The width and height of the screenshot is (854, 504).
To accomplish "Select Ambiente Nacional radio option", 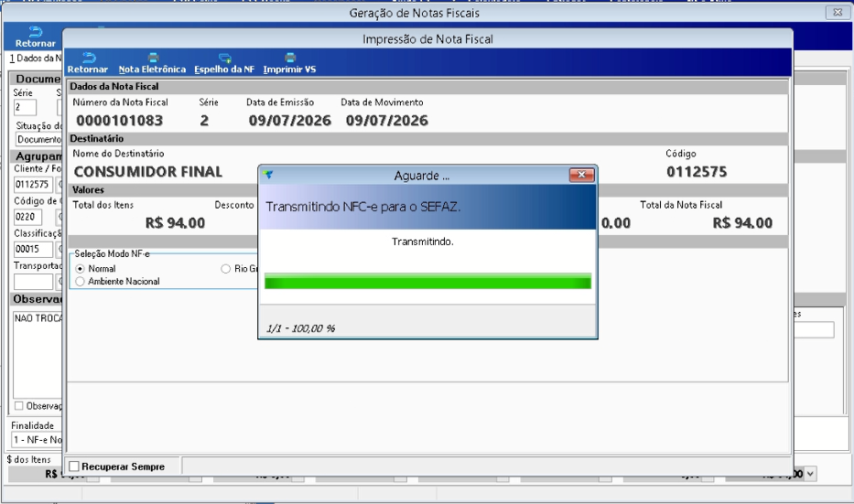I will tap(80, 282).
